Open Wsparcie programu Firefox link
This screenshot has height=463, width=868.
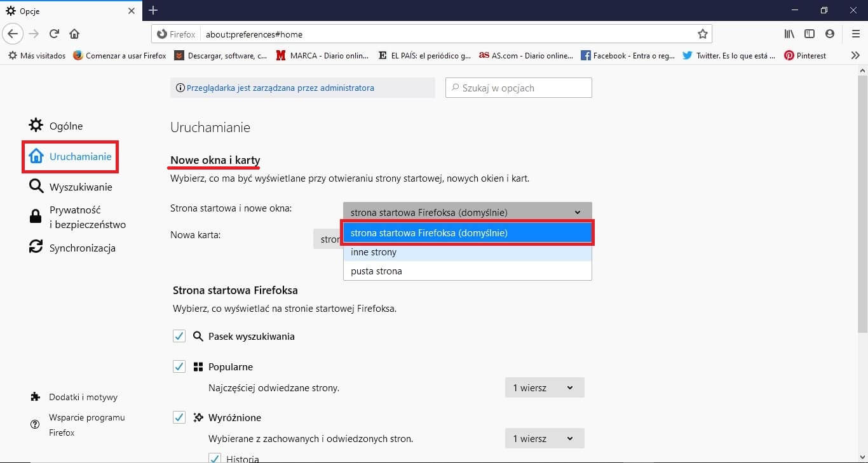pos(77,425)
